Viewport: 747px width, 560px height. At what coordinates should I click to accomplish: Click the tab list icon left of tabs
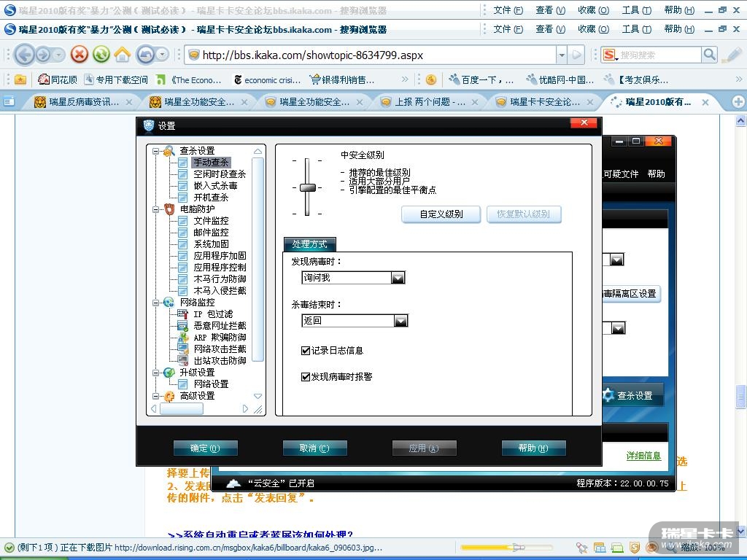click(9, 101)
